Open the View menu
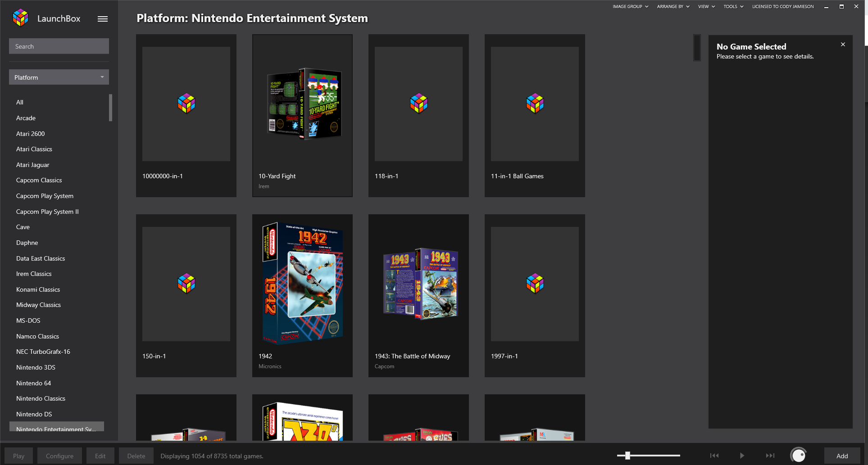Screen dimensions: 868x465 pos(706,7)
